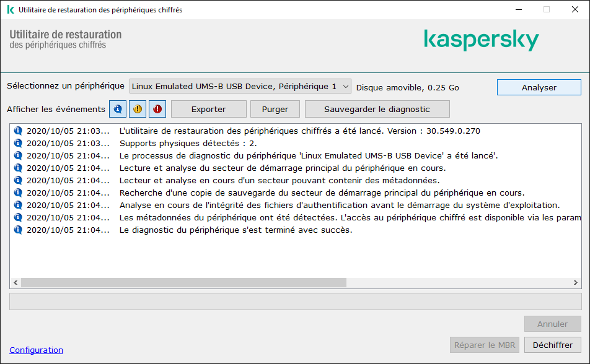The height and width of the screenshot is (364, 590).
Task: Click the Kaspersky logo in the header
Action: point(481,40)
